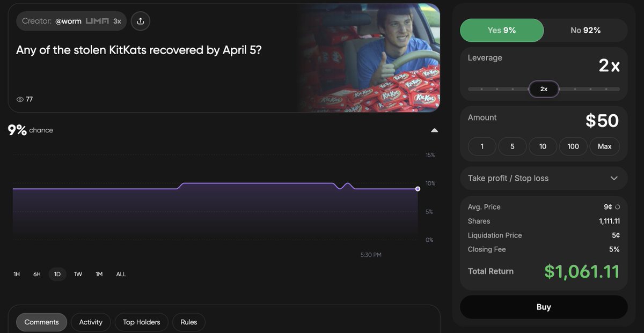Switch chart to 1M range
644x333 pixels.
(99, 274)
